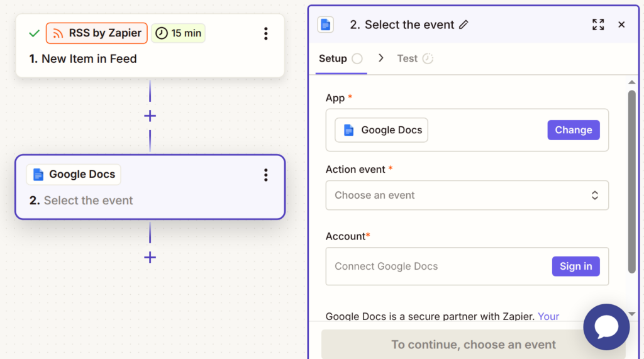Click the Google Docs app chip in App field
This screenshot has height=359, width=644.
381,130
